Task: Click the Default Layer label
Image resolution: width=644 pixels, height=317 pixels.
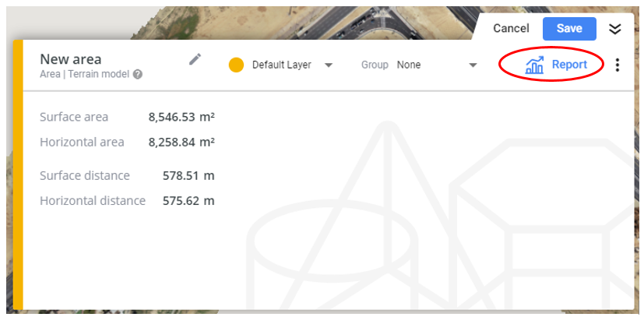Action: (x=282, y=65)
